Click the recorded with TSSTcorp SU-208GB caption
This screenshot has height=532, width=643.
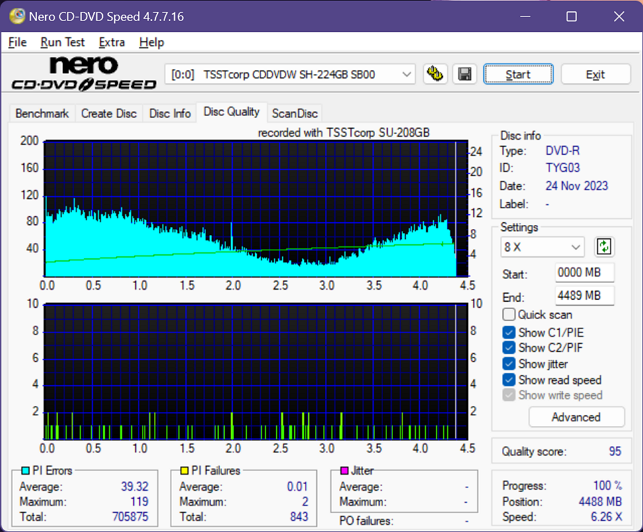pos(344,132)
